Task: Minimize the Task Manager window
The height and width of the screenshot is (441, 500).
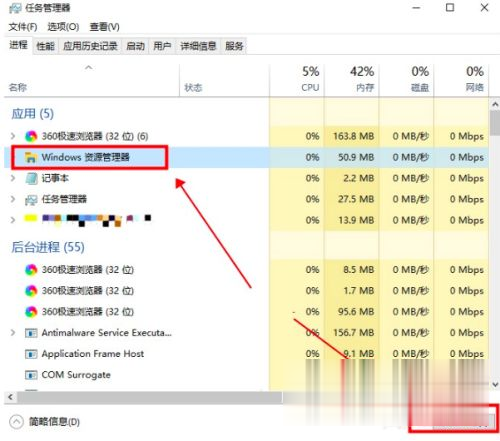Action: 416,8
